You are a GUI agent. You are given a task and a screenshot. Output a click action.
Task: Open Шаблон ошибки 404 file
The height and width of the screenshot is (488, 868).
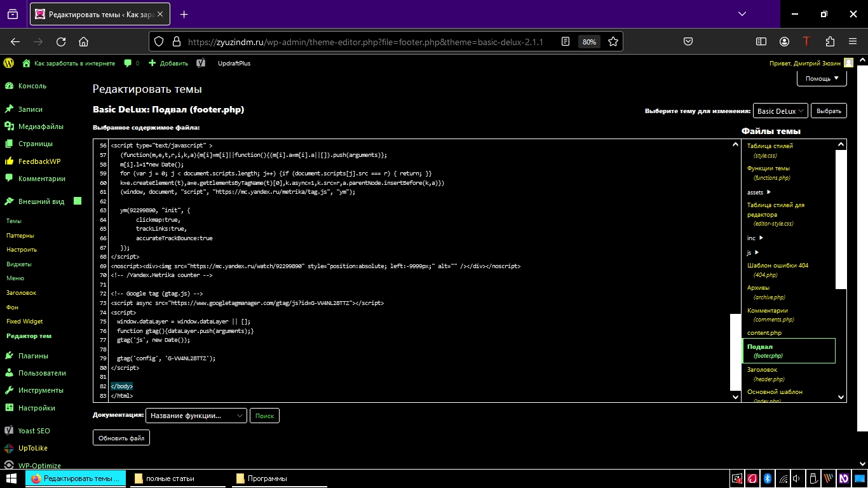tap(778, 270)
